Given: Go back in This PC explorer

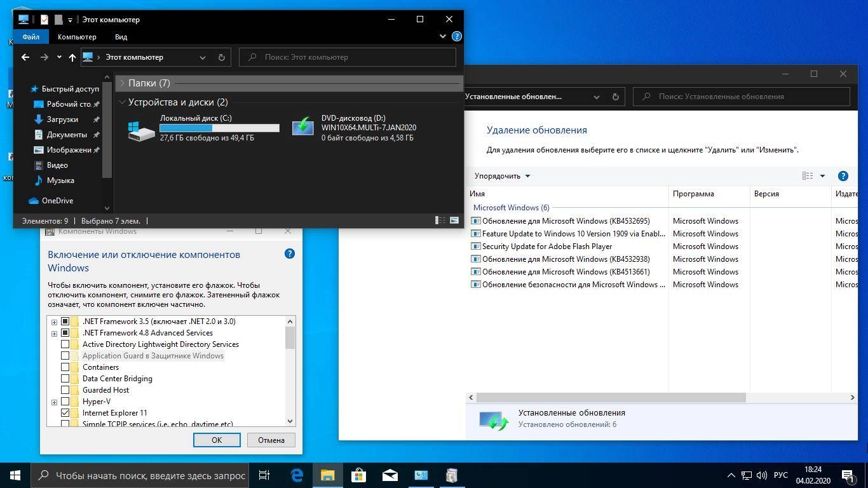Looking at the screenshot, I should (25, 57).
